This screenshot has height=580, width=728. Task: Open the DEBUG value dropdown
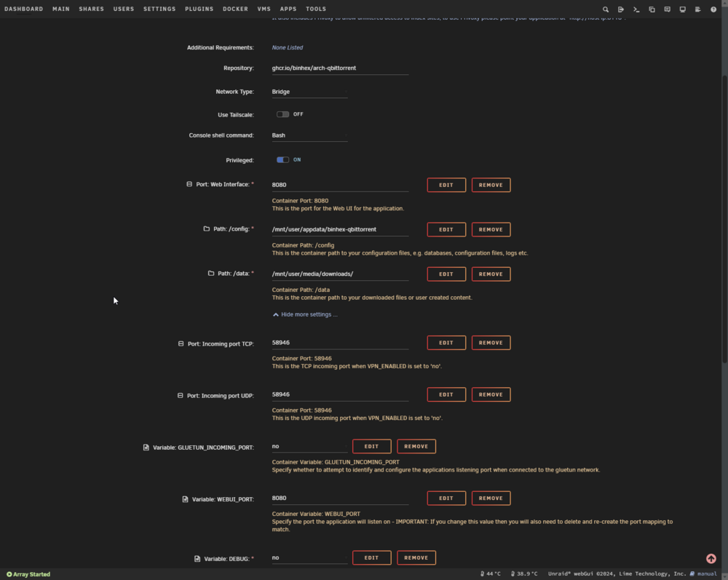[309, 557]
